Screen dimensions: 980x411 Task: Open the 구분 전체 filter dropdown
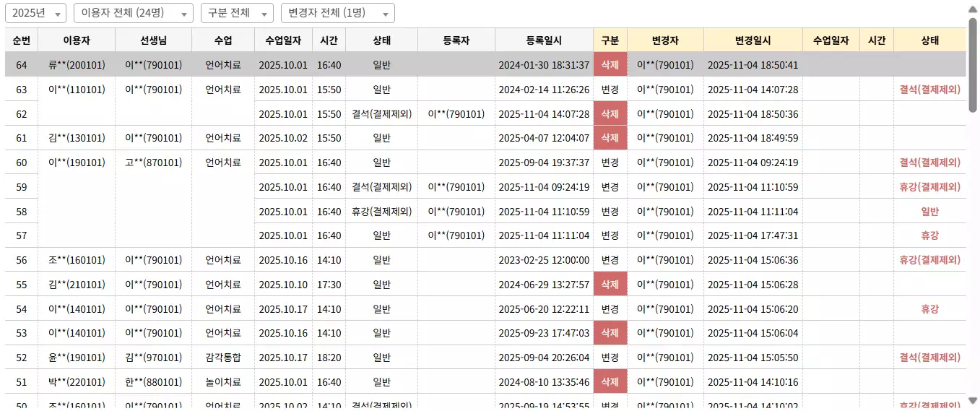tap(237, 13)
